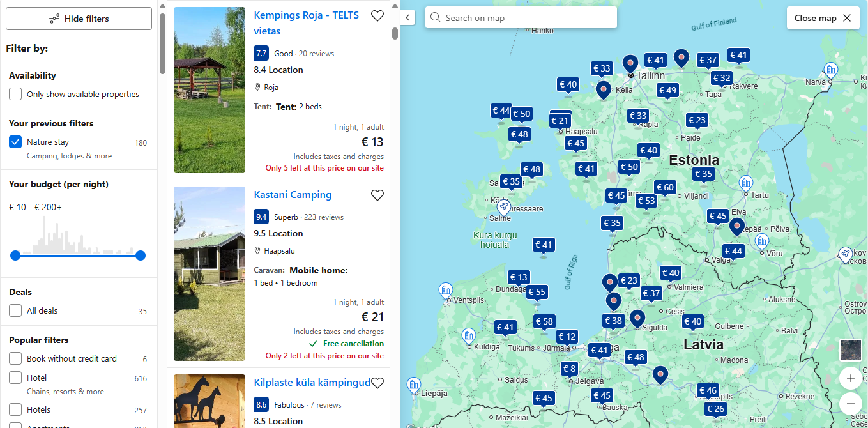868x428 pixels.
Task: Open Kilplaste küla kämpingud listing link
Action: [x=312, y=383]
